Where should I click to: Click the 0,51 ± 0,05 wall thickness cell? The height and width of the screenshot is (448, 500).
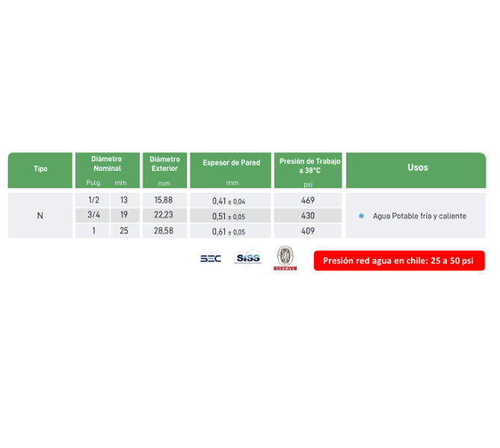[x=229, y=216]
